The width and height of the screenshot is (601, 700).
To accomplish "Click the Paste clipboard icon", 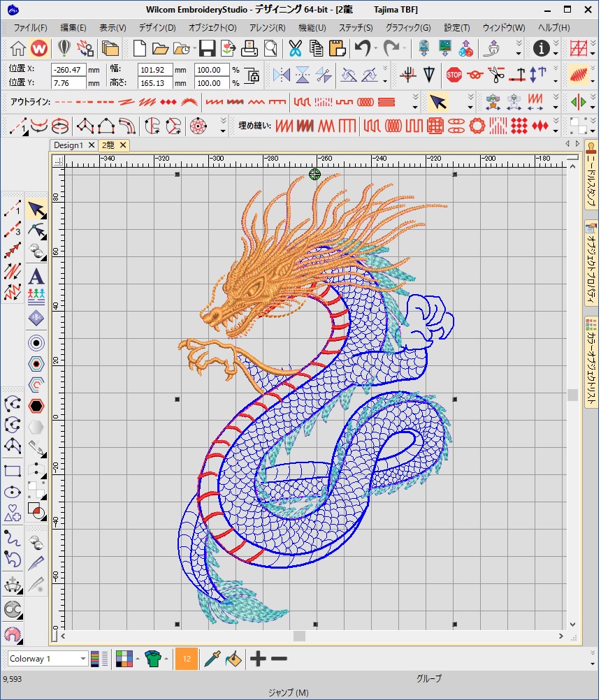I will click(338, 48).
